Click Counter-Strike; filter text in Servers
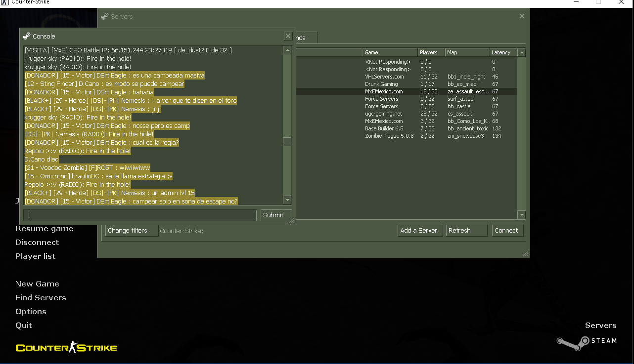The width and height of the screenshot is (634, 364). pyautogui.click(x=181, y=231)
